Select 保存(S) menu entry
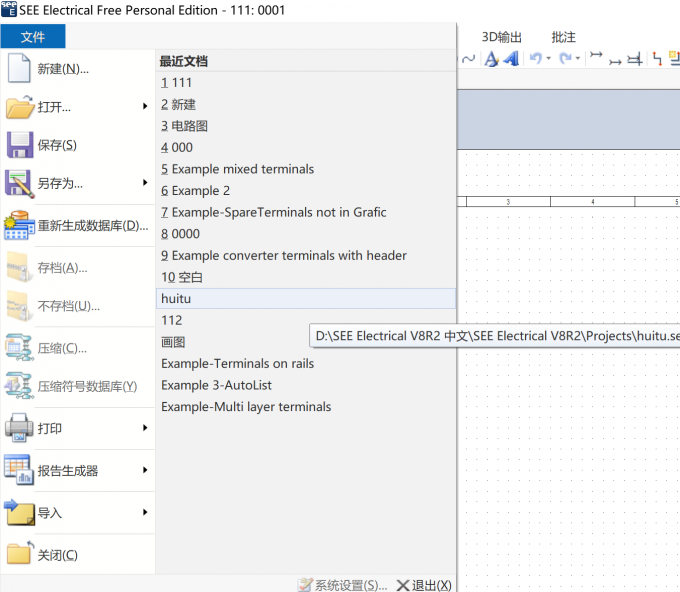The height and width of the screenshot is (592, 680). coord(78,145)
